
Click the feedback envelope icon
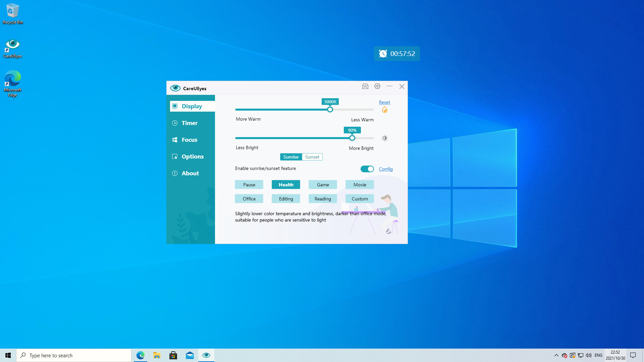[365, 86]
